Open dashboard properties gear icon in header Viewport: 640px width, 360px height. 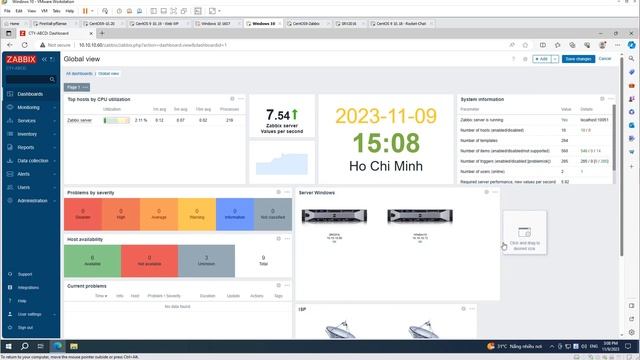click(x=525, y=59)
